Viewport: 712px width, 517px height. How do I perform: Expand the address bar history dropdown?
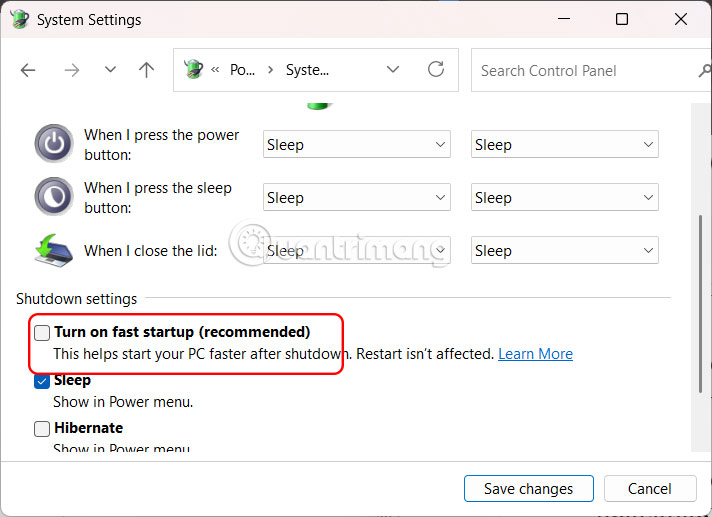[395, 70]
